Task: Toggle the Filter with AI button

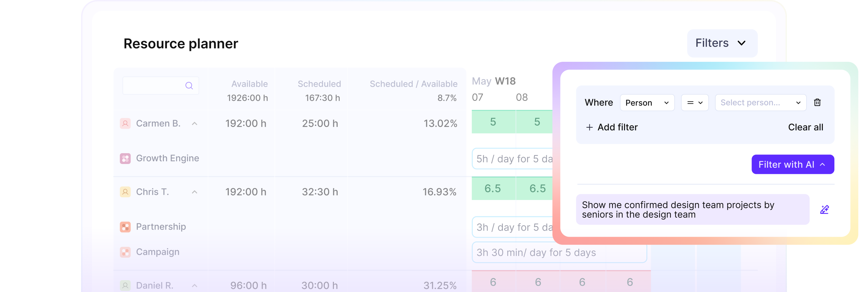Action: (793, 164)
